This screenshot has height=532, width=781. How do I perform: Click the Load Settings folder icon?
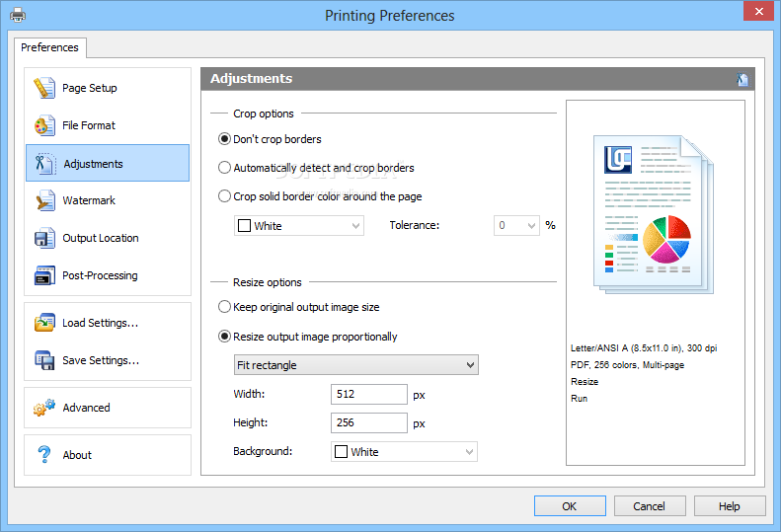(x=44, y=323)
